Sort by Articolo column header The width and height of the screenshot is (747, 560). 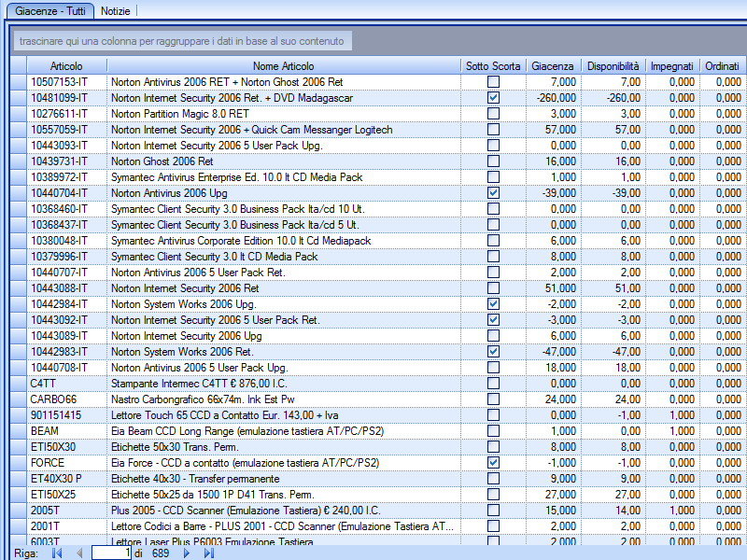(66, 65)
